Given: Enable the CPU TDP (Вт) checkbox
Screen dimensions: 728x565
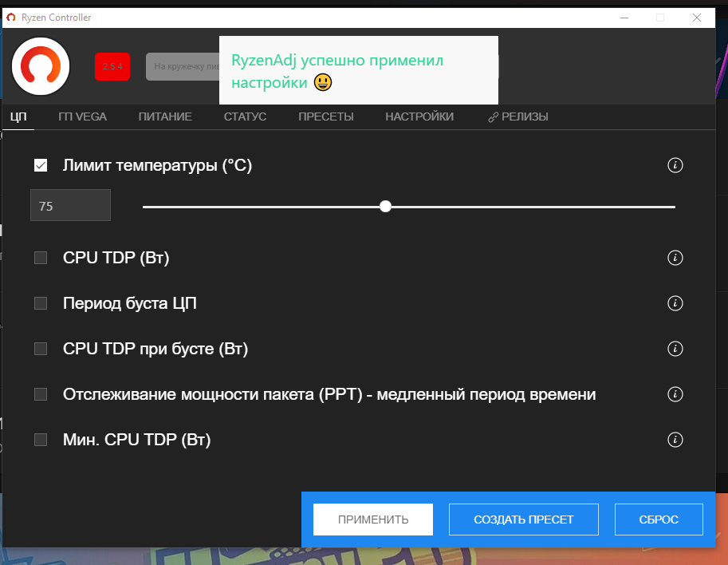Looking at the screenshot, I should [41, 258].
